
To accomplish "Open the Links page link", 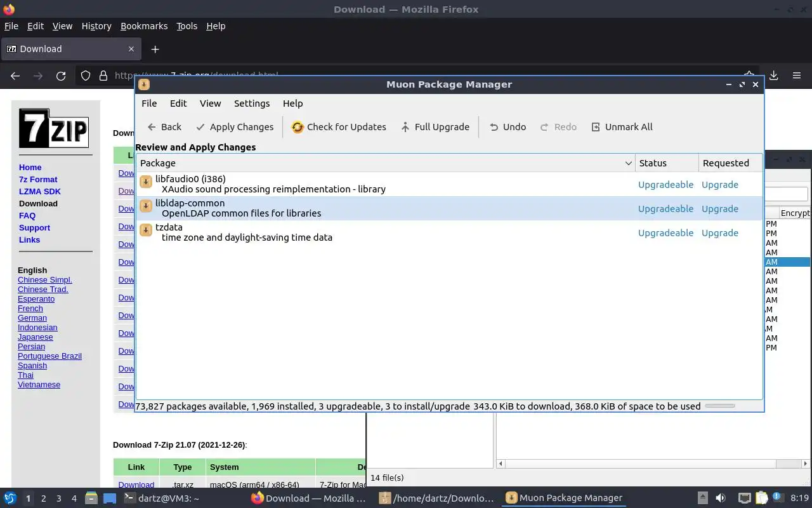I will tap(29, 240).
